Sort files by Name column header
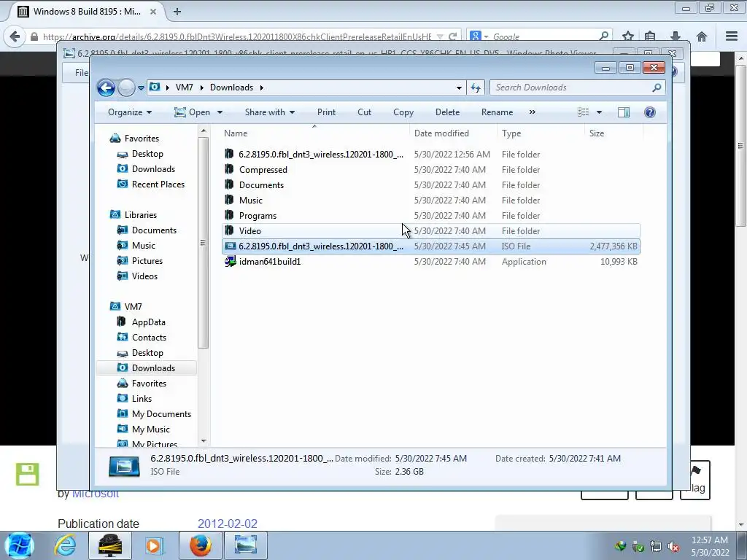Image resolution: width=747 pixels, height=560 pixels. pyautogui.click(x=314, y=133)
